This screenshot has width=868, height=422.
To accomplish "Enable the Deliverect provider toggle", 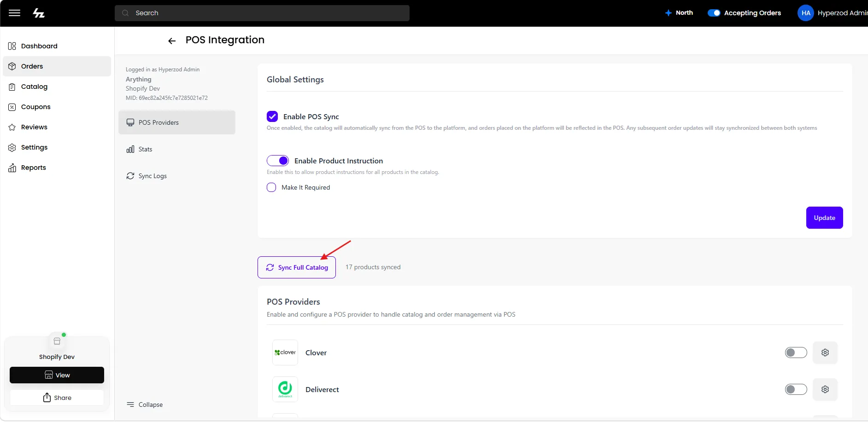I will (x=796, y=389).
